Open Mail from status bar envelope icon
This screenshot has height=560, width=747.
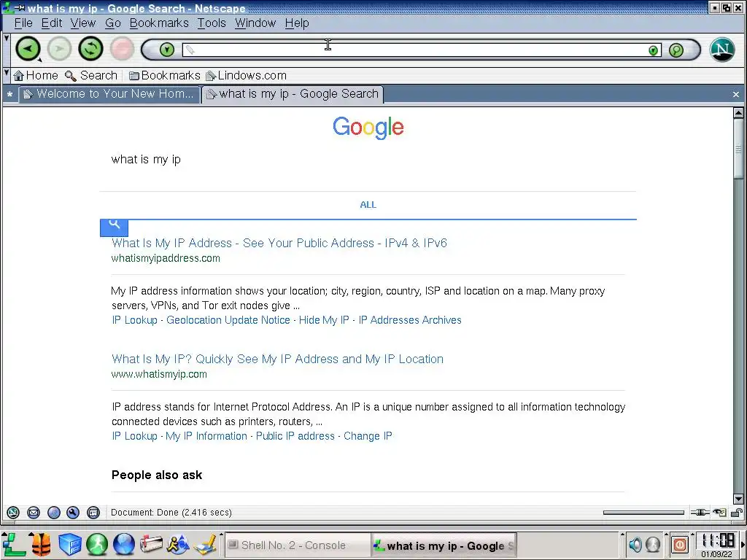point(34,513)
